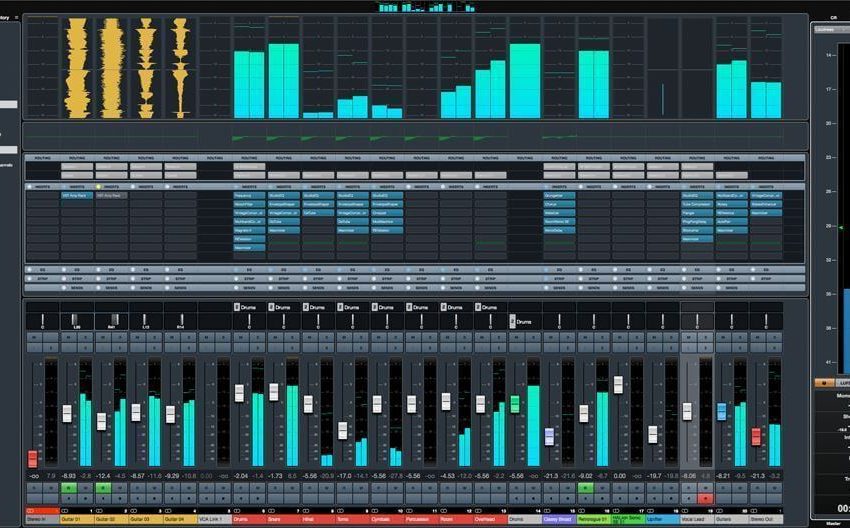Solo the Room channel
Viewport: 850px width, 528px height.
pyautogui.click(x=464, y=337)
